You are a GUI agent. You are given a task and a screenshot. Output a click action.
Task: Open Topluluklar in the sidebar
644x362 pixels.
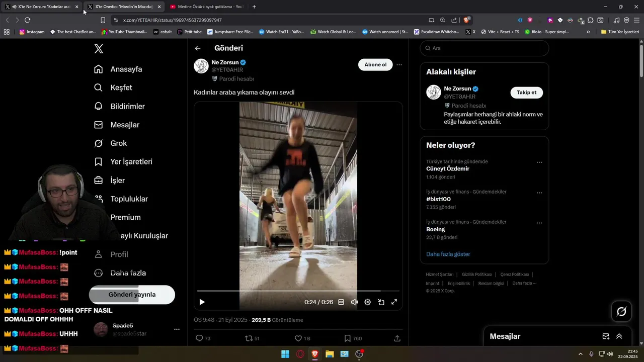pyautogui.click(x=121, y=199)
